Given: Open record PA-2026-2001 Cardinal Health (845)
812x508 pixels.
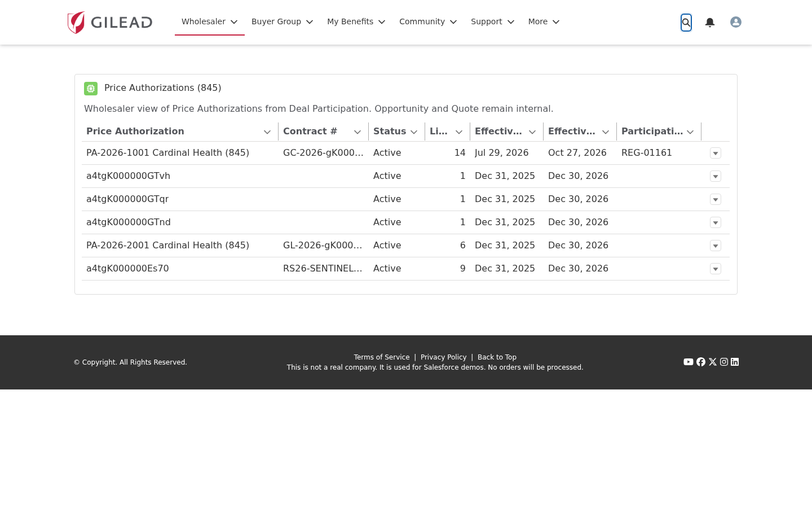Looking at the screenshot, I should [167, 246].
